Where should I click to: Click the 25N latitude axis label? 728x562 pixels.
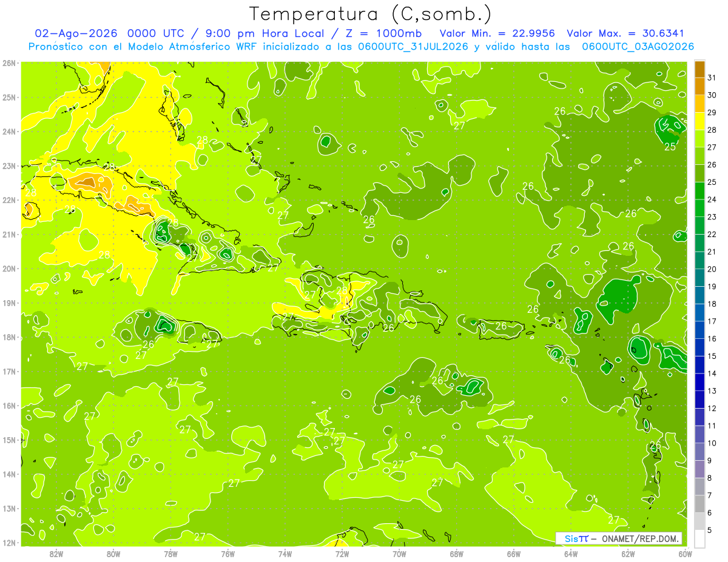pos(9,97)
